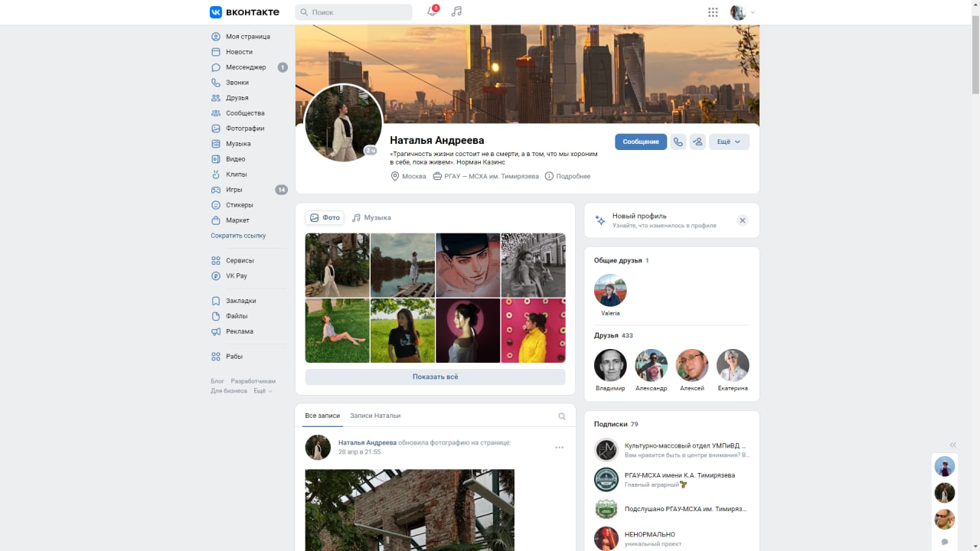Click the Сообщение button
The width and height of the screenshot is (980, 551).
pos(641,142)
